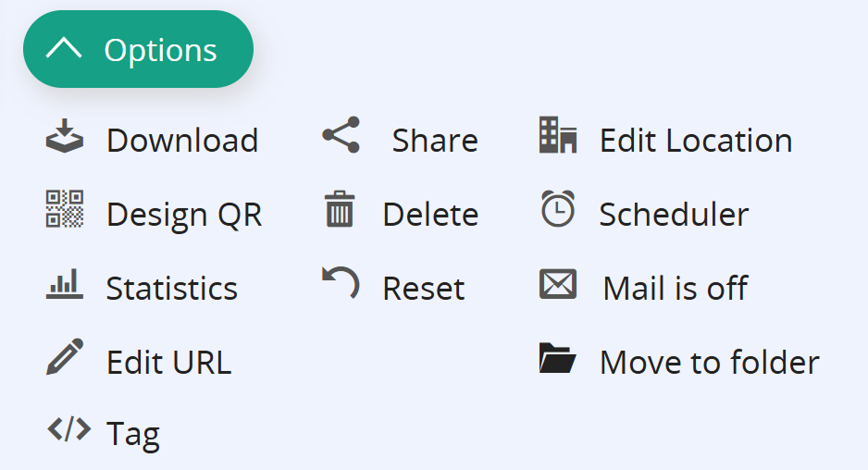Image resolution: width=868 pixels, height=470 pixels.
Task: Click the Scheduler alarm clock icon
Action: (x=558, y=209)
